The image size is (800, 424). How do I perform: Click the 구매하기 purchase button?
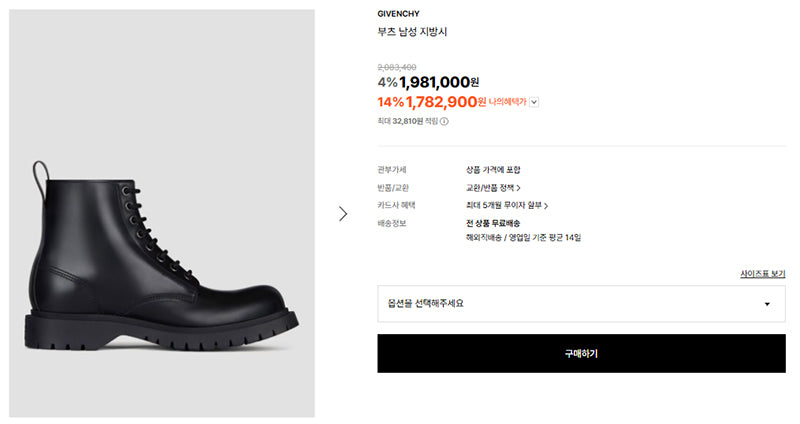pos(581,354)
